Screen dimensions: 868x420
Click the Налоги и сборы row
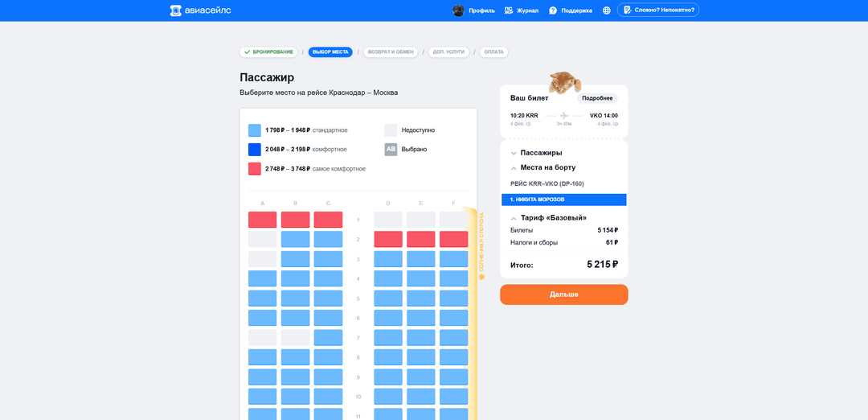coord(564,243)
